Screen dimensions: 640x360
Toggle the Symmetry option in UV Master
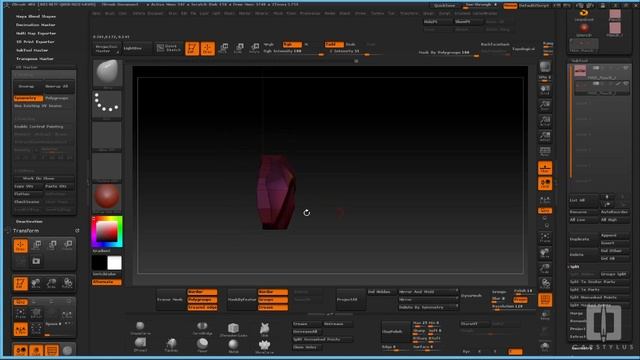pyautogui.click(x=28, y=98)
